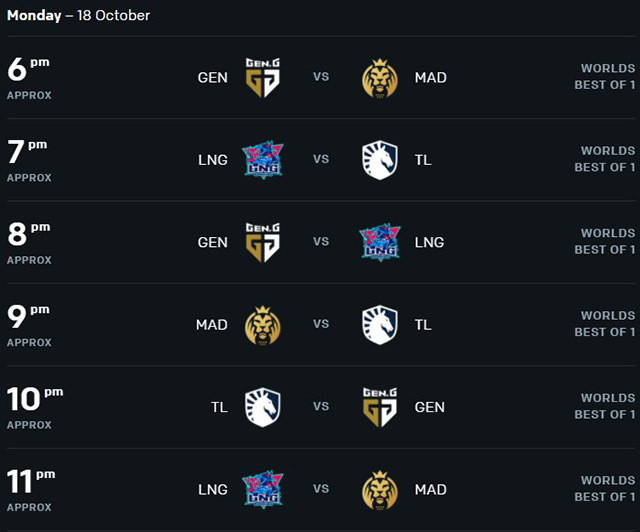Click MAD Lions logo in 6 pm match
This screenshot has width=640, height=532.
380,78
